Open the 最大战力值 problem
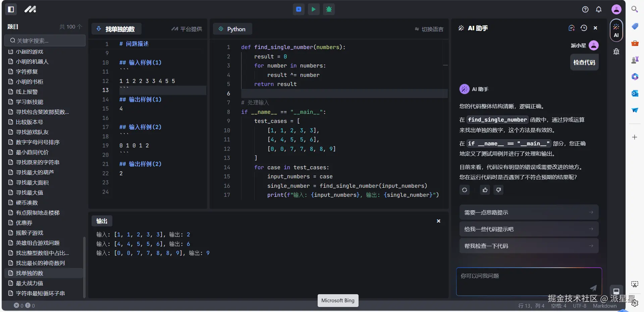 click(44, 283)
